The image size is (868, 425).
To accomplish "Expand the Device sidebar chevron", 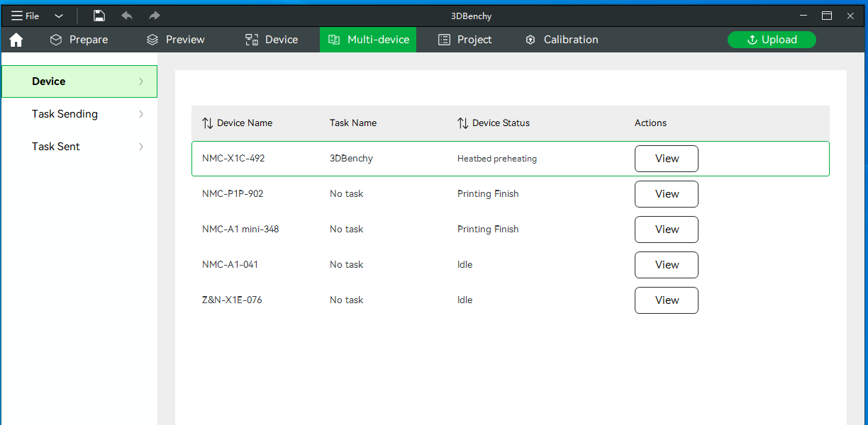I will [141, 81].
